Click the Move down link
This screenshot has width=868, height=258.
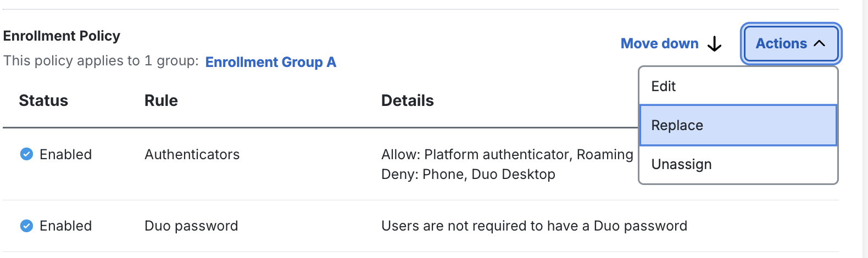(659, 44)
